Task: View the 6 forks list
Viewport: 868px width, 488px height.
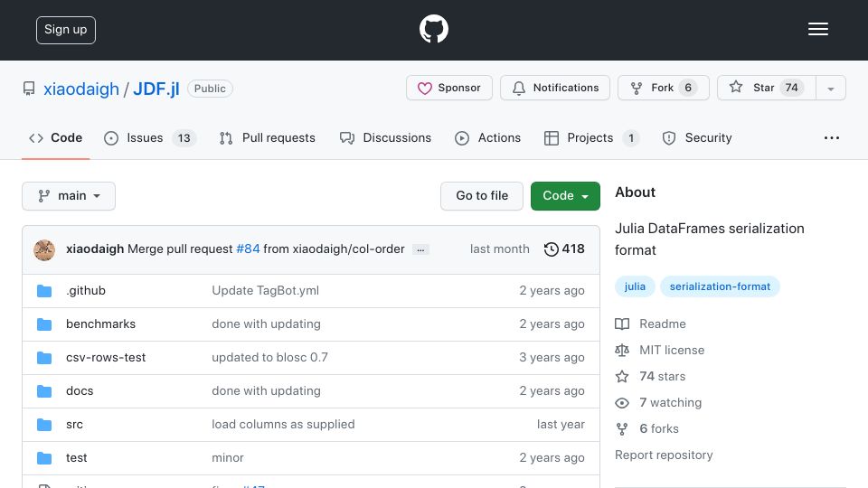Action: (x=659, y=428)
